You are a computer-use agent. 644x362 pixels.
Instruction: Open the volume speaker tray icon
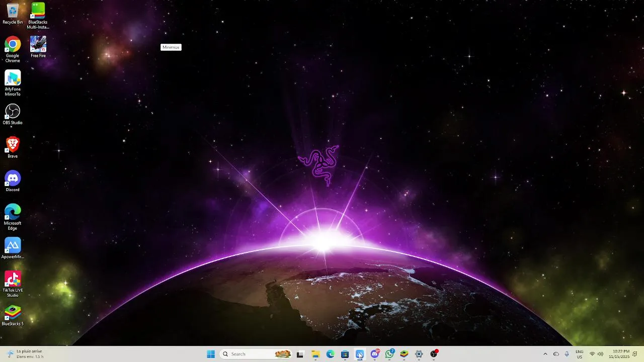pyautogui.click(x=600, y=354)
